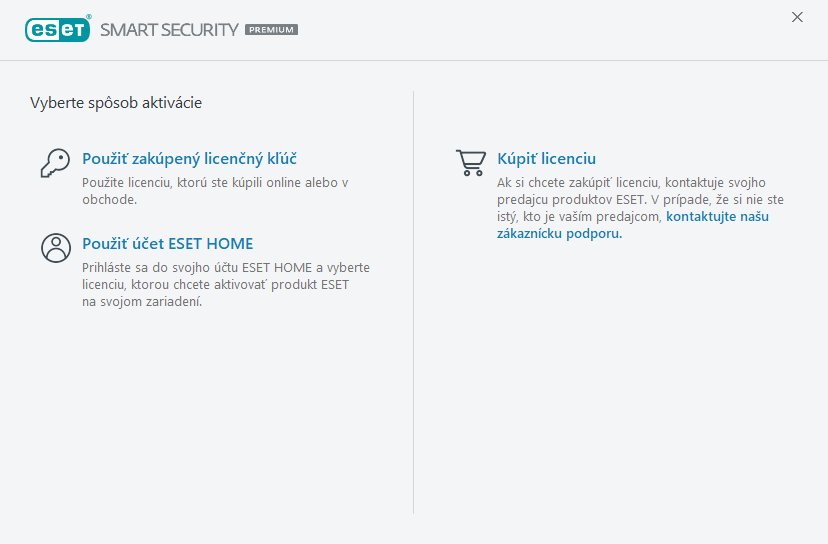Close the activation window
This screenshot has height=544, width=828.
(797, 17)
